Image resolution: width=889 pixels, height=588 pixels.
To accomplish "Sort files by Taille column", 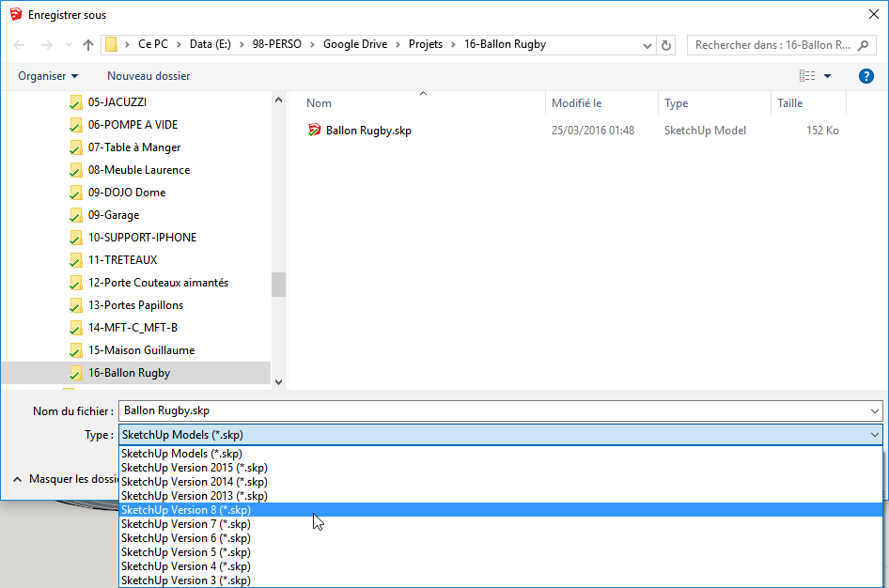I will (789, 103).
